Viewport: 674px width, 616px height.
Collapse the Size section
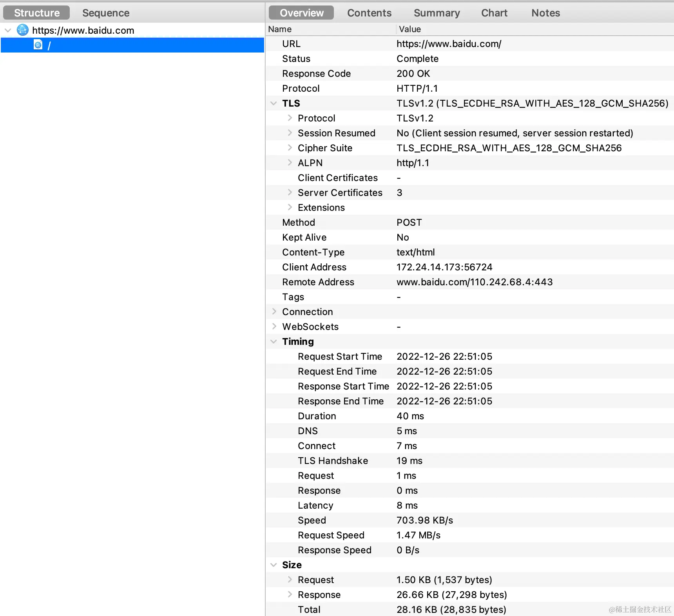pyautogui.click(x=274, y=565)
